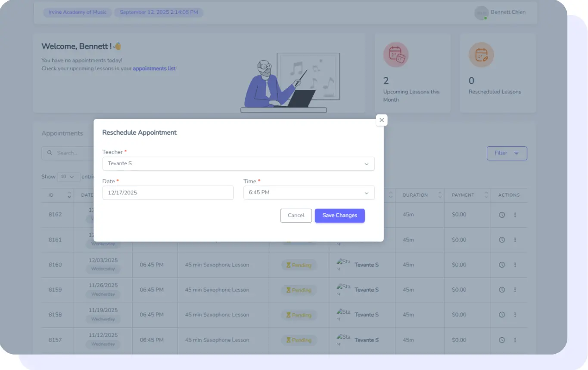The width and height of the screenshot is (588, 370).
Task: Cancel the reschedule dialog
Action: tap(296, 216)
